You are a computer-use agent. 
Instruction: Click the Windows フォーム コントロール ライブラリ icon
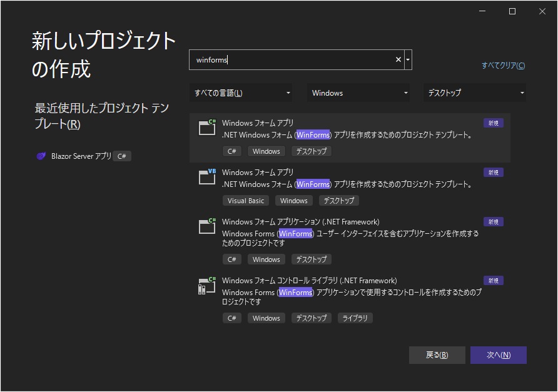(x=207, y=286)
